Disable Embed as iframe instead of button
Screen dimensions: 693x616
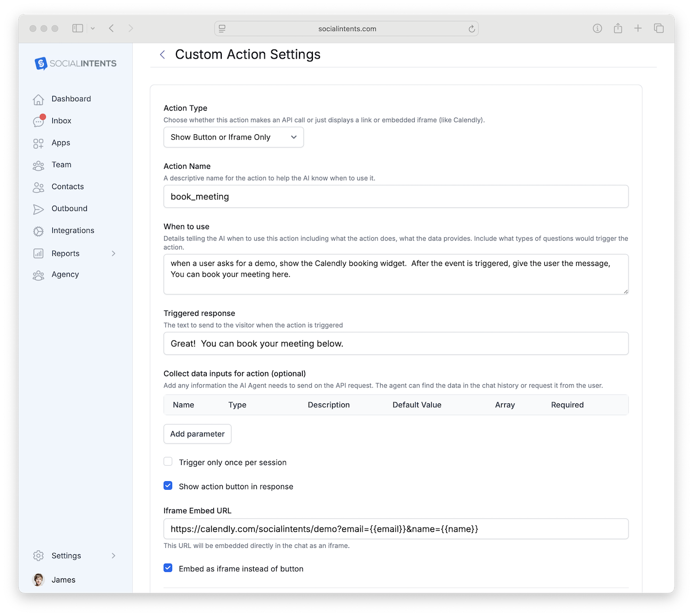[168, 568]
